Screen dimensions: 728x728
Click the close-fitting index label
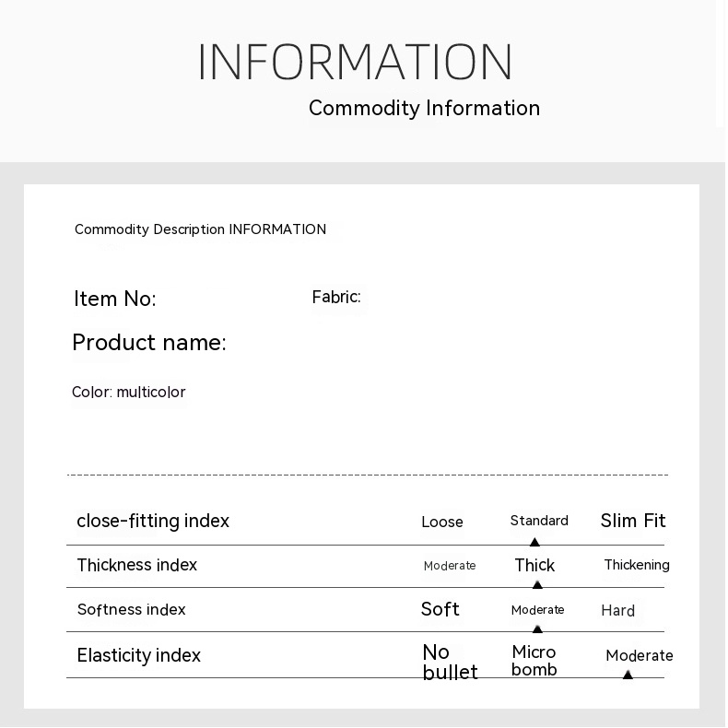pos(153,521)
